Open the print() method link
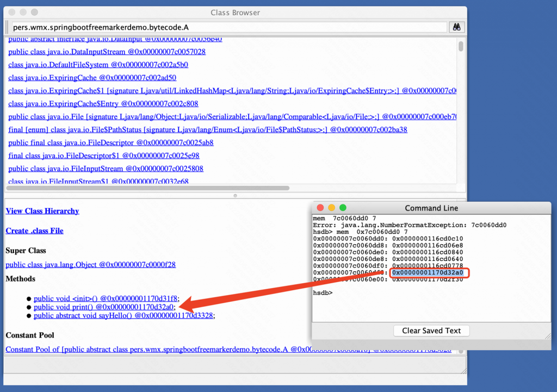 coord(103,307)
